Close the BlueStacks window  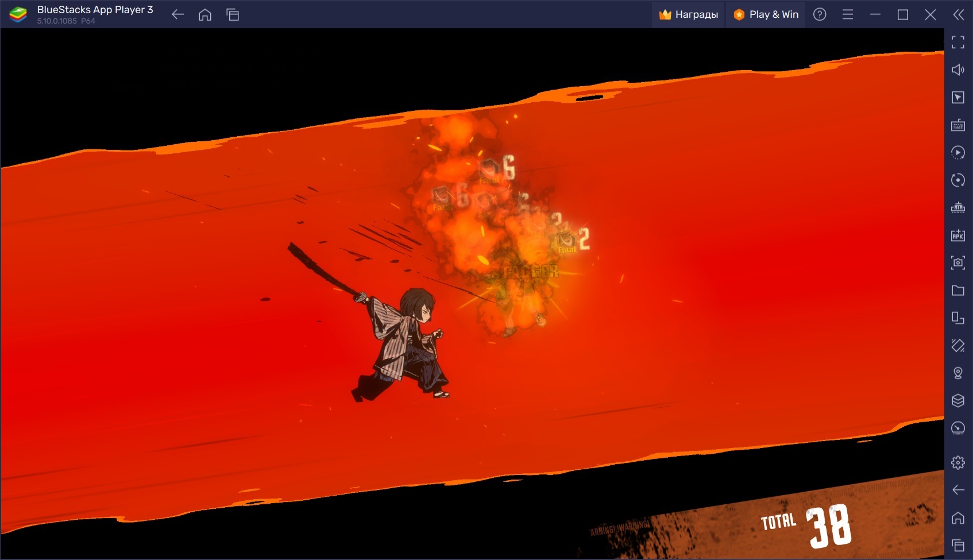[930, 14]
